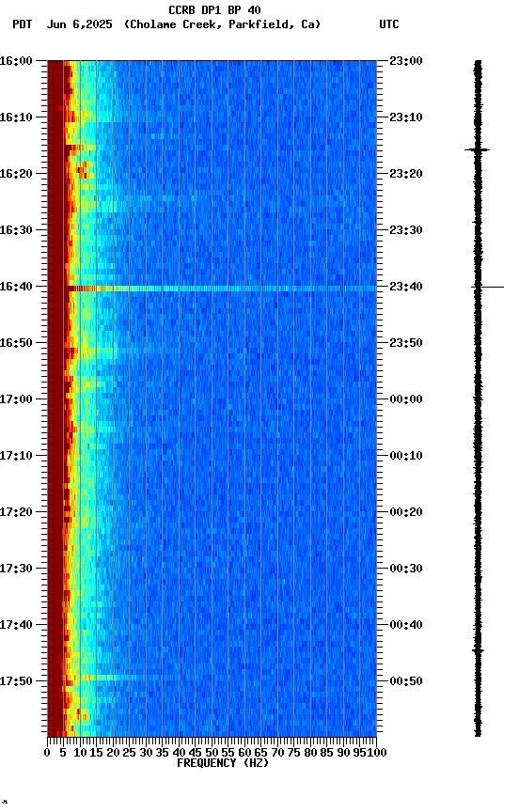Click the '17:10' PDT time label
Screen dimensions: 519x812
click(x=16, y=456)
